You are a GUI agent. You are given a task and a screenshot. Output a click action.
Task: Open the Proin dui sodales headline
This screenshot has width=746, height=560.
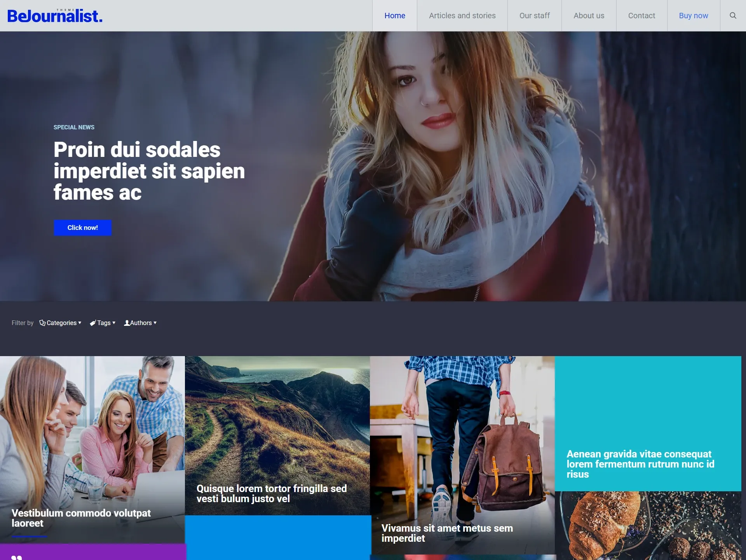[x=149, y=171]
